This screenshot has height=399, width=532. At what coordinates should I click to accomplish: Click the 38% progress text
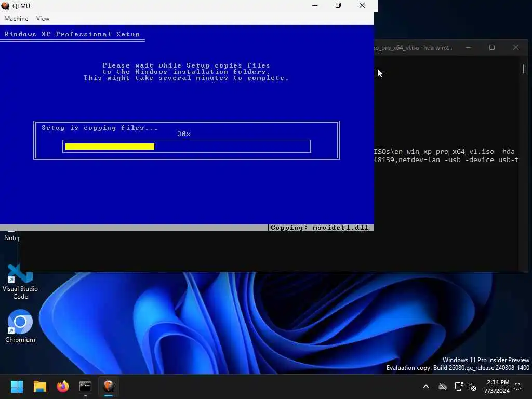tap(184, 134)
